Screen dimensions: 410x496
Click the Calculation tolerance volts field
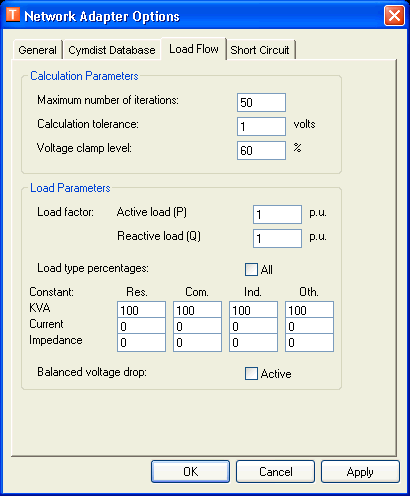click(261, 126)
